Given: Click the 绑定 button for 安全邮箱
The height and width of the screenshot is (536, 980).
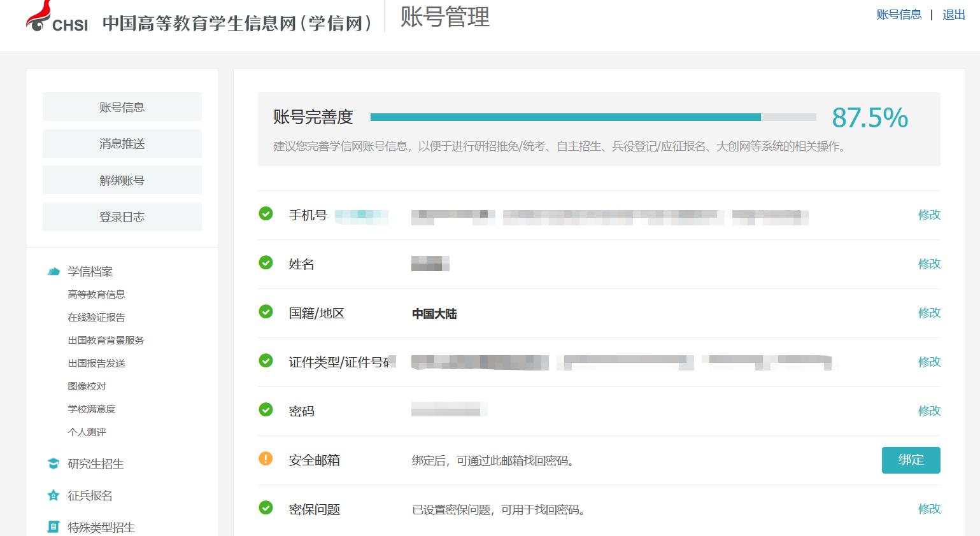Looking at the screenshot, I should coord(911,460).
